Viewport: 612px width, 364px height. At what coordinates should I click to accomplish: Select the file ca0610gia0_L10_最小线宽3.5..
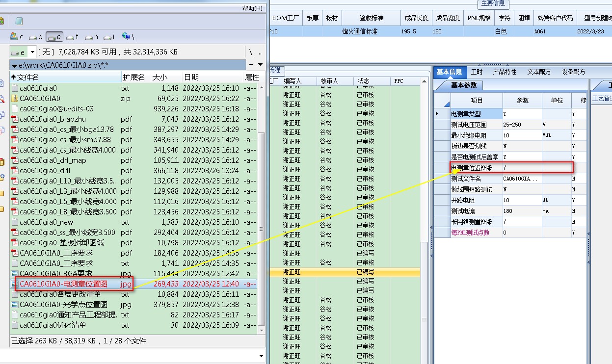point(133,181)
